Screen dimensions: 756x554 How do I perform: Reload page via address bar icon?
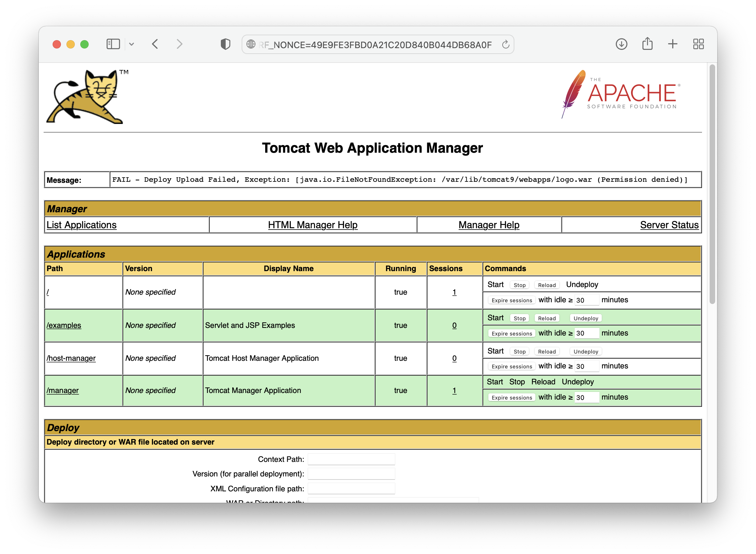(505, 44)
